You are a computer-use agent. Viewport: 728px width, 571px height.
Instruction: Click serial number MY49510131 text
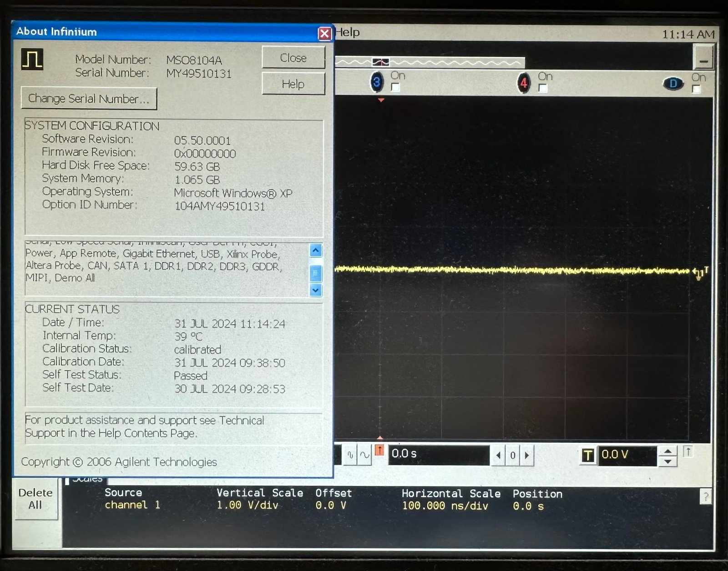(199, 74)
